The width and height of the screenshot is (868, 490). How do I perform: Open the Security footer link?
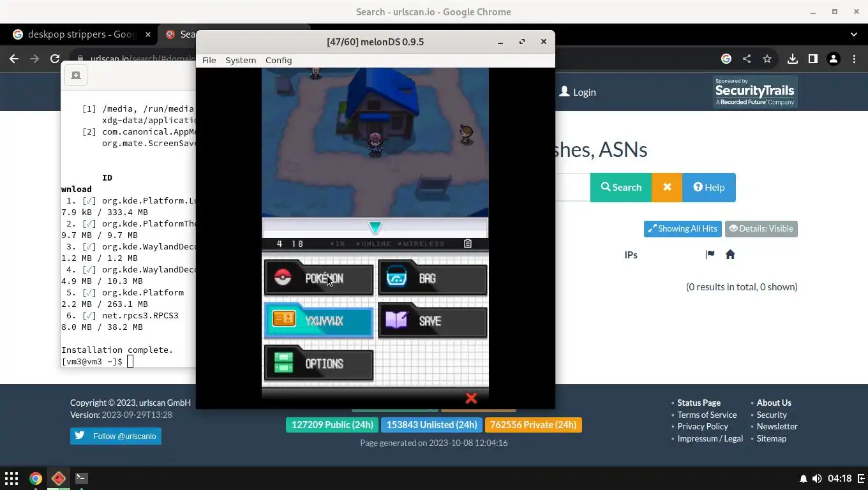click(x=772, y=415)
